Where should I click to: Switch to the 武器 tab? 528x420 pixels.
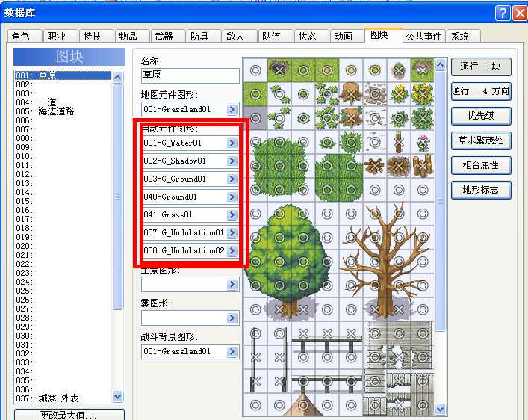tap(168, 36)
